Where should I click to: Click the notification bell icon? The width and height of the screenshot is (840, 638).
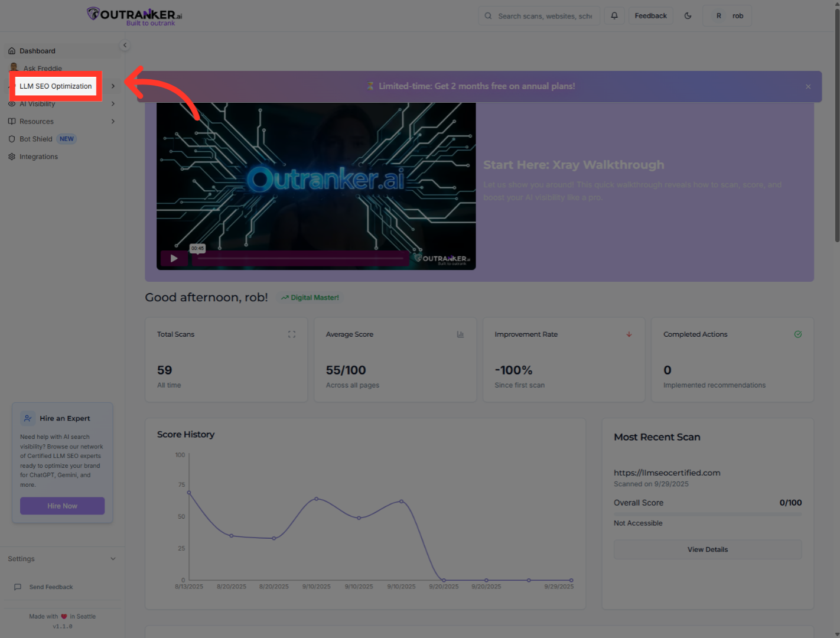614,15
